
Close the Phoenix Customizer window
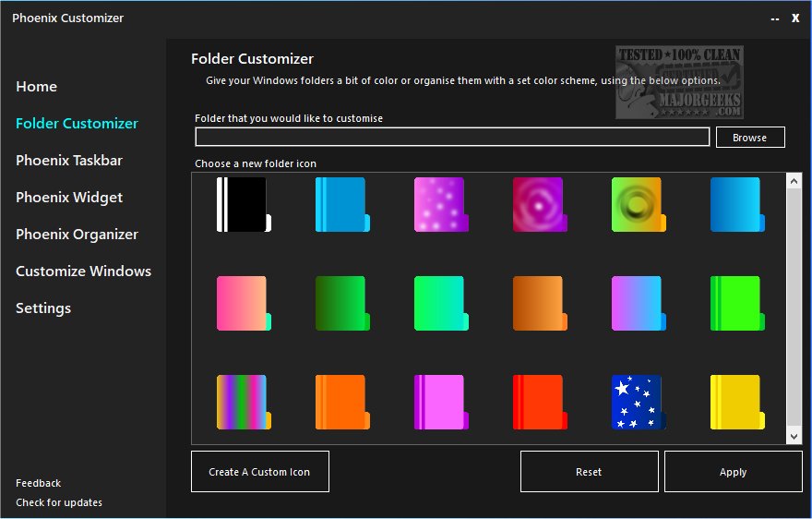click(795, 18)
